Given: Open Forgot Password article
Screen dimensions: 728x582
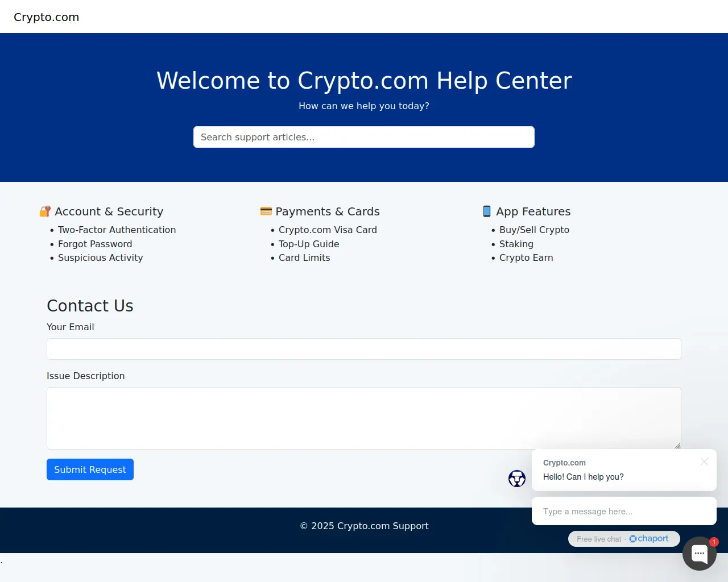Looking at the screenshot, I should tap(95, 244).
